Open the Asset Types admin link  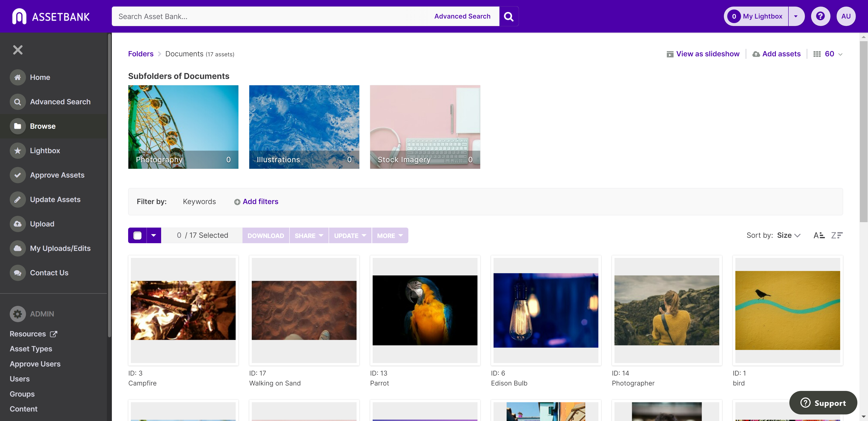point(31,349)
